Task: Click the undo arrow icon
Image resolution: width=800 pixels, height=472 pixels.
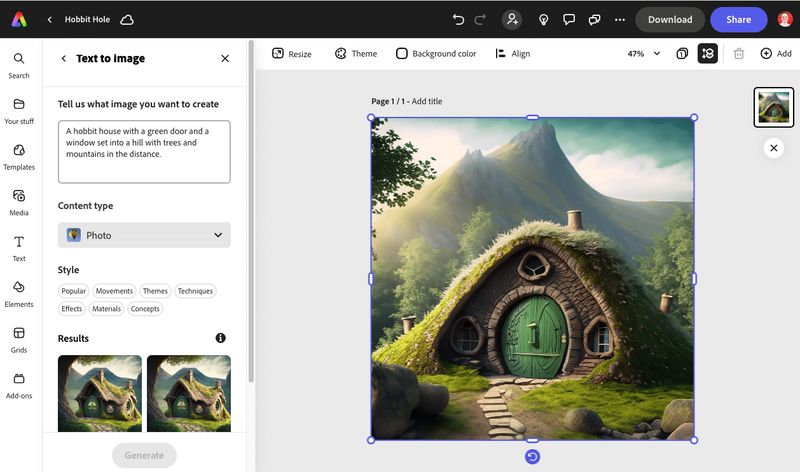Action: click(458, 19)
